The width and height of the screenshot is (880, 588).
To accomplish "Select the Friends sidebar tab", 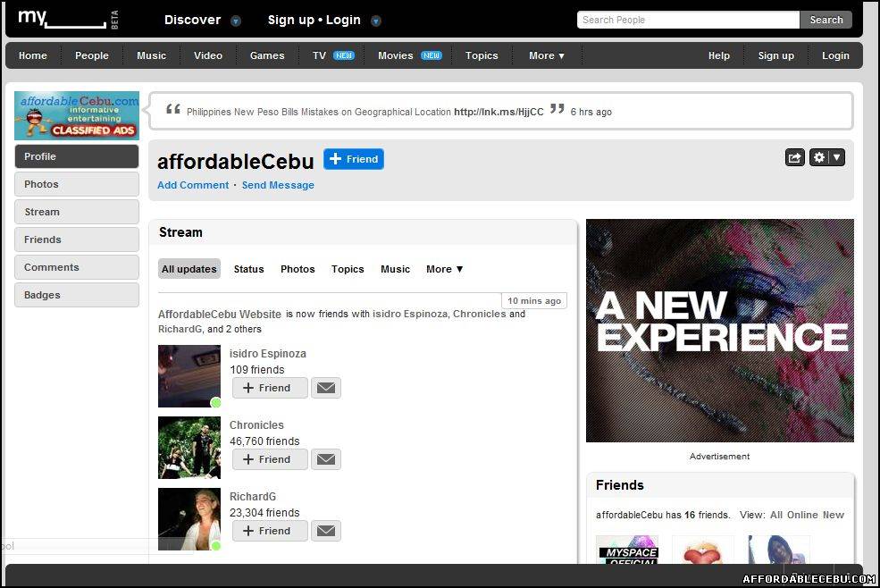I will (77, 239).
